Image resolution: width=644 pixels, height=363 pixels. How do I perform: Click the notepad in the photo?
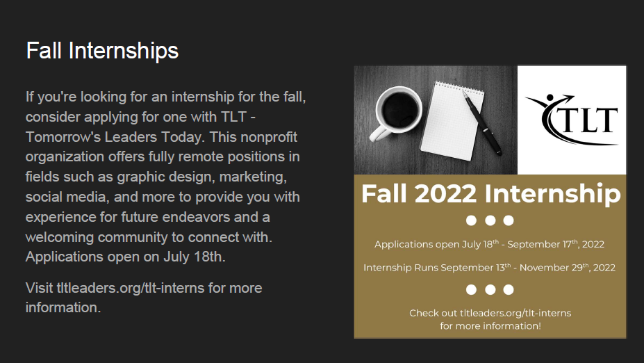click(453, 121)
